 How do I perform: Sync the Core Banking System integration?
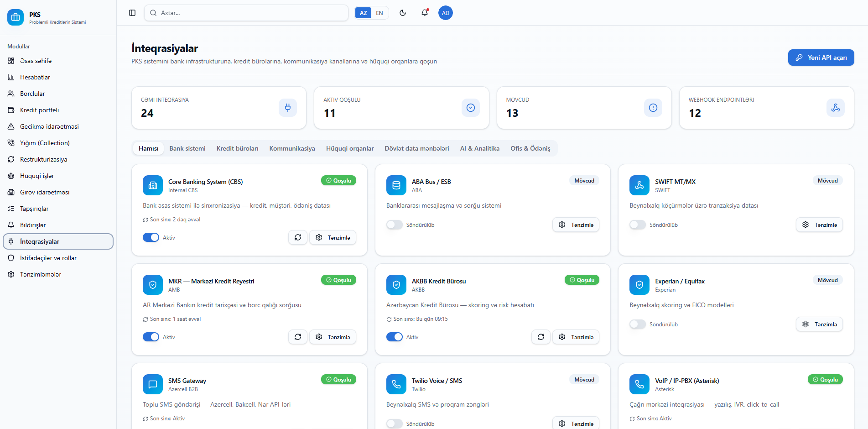tap(298, 237)
